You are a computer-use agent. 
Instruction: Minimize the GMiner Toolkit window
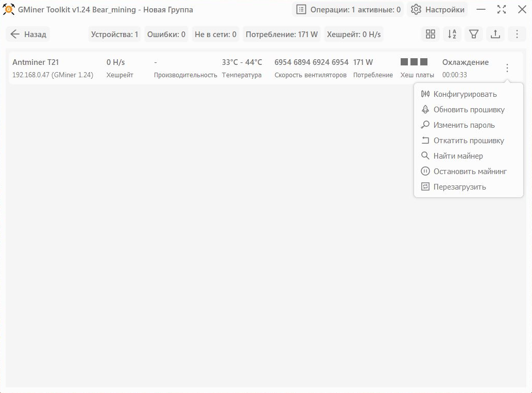click(x=481, y=9)
